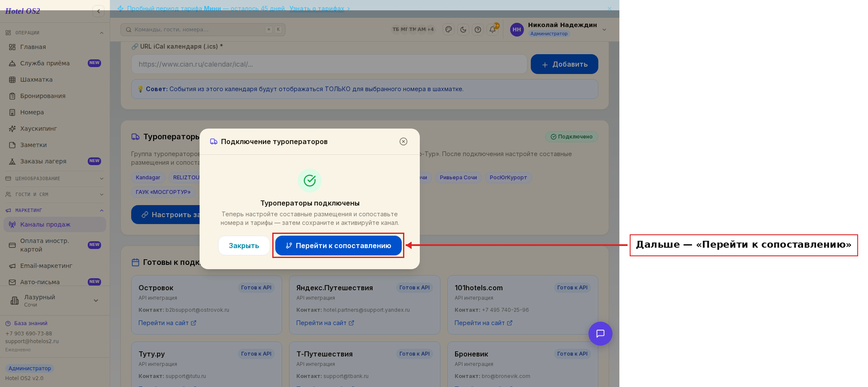The image size is (868, 387).
Task: Open База знаний link
Action: (26, 323)
